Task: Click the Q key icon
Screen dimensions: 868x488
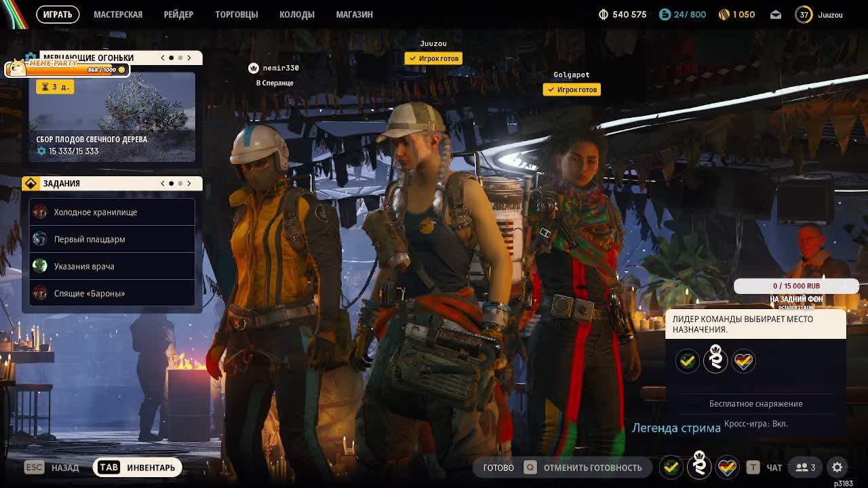Action: pos(530,468)
